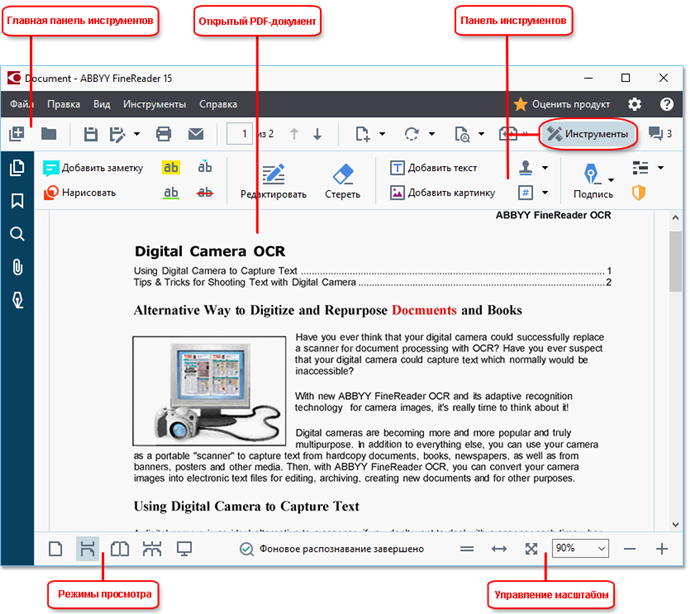Open the Digital Signatures pen panel
This screenshot has width=690, height=614.
17,300
